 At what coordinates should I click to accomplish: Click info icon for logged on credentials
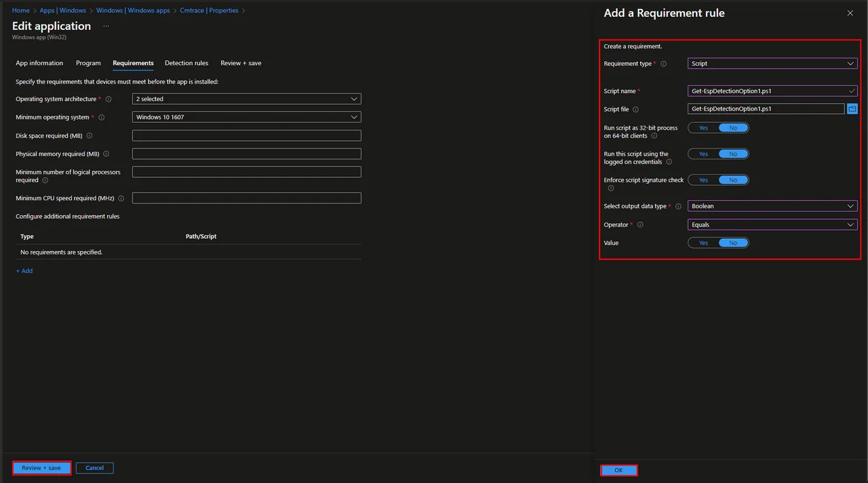point(669,162)
